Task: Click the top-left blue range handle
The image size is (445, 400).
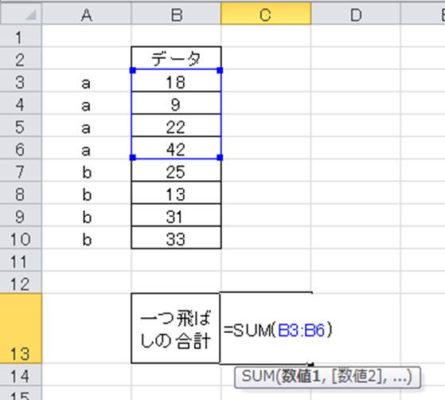Action: (133, 70)
